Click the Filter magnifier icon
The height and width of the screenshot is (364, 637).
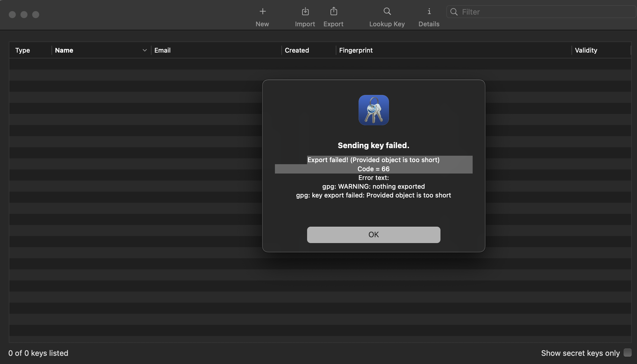coord(454,12)
